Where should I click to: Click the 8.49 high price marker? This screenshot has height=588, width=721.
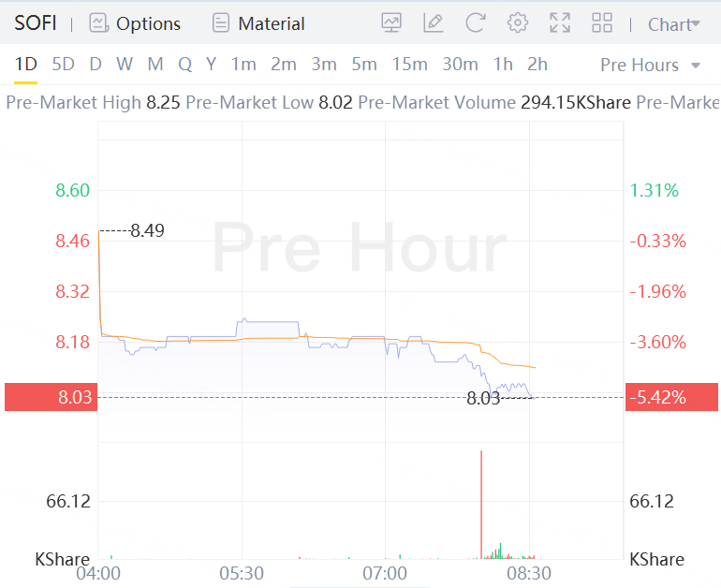[x=147, y=230]
